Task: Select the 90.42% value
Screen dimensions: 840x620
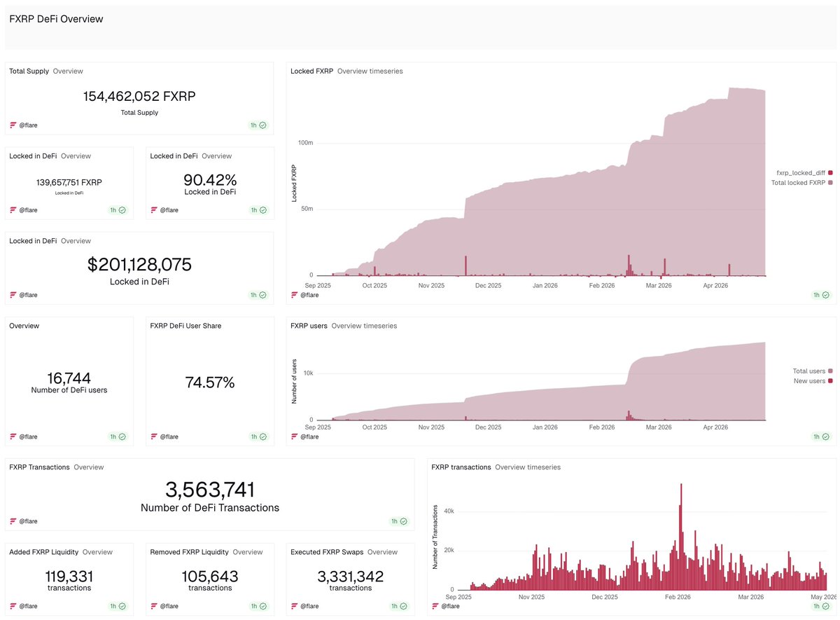Action: click(210, 180)
